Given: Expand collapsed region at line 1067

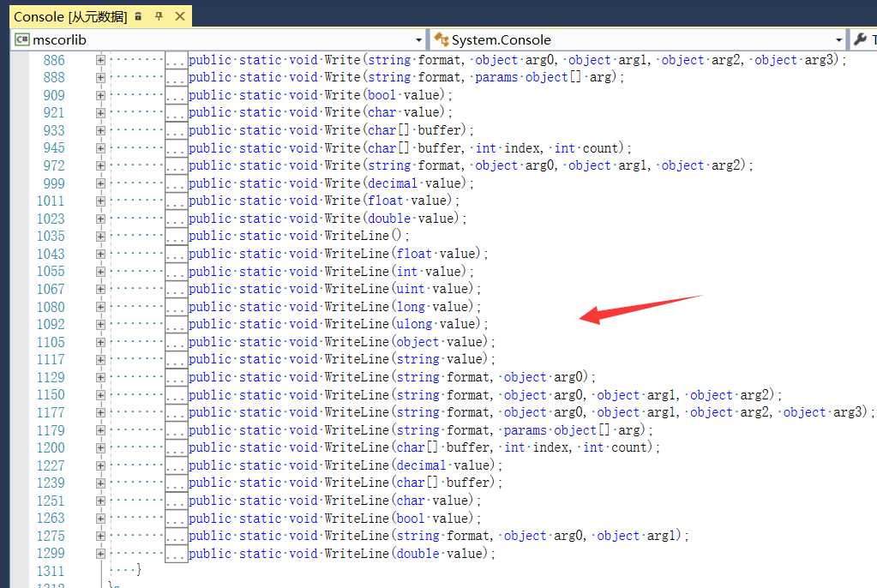Looking at the screenshot, I should click(100, 289).
